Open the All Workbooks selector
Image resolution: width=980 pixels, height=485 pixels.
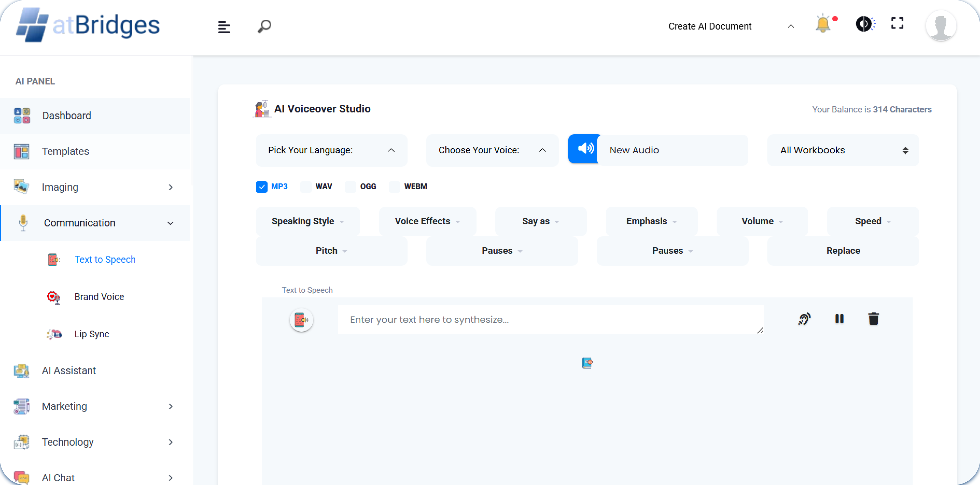(x=843, y=150)
